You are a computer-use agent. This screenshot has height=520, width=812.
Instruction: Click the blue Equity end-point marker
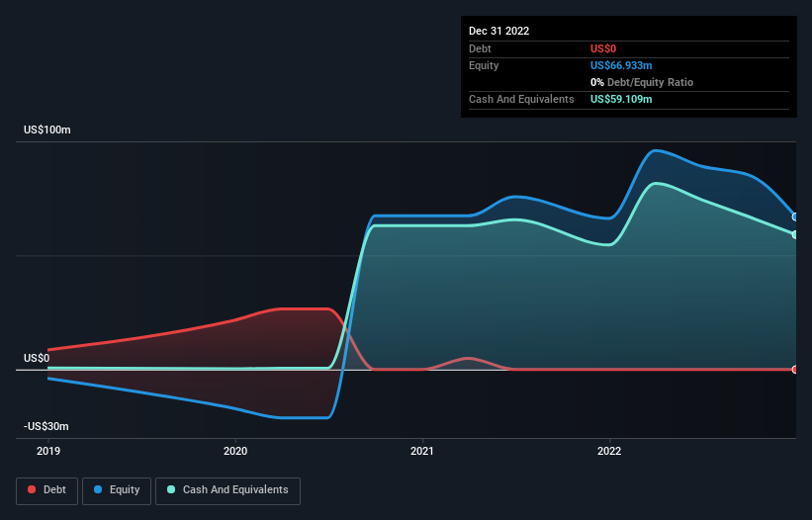coord(795,217)
